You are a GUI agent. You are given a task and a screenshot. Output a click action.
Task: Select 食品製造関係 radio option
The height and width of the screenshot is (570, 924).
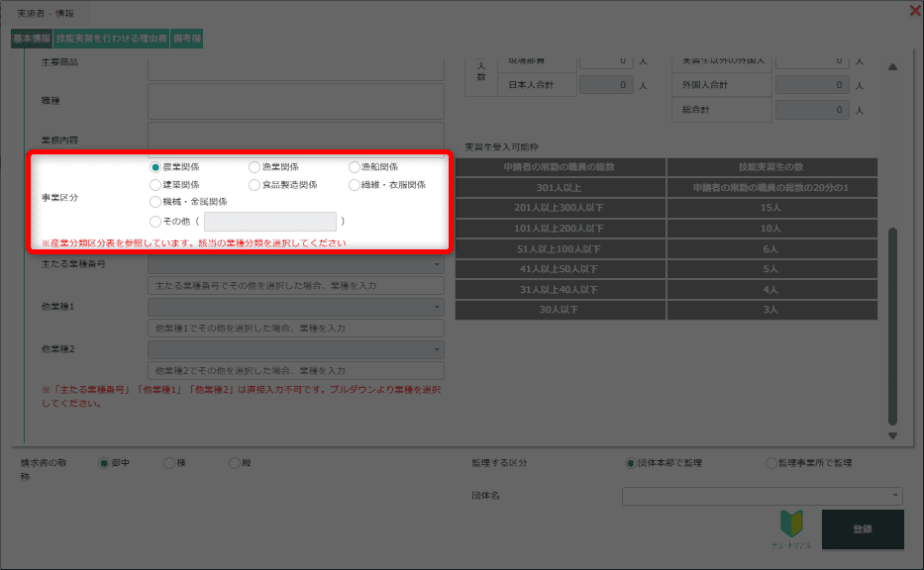click(255, 184)
